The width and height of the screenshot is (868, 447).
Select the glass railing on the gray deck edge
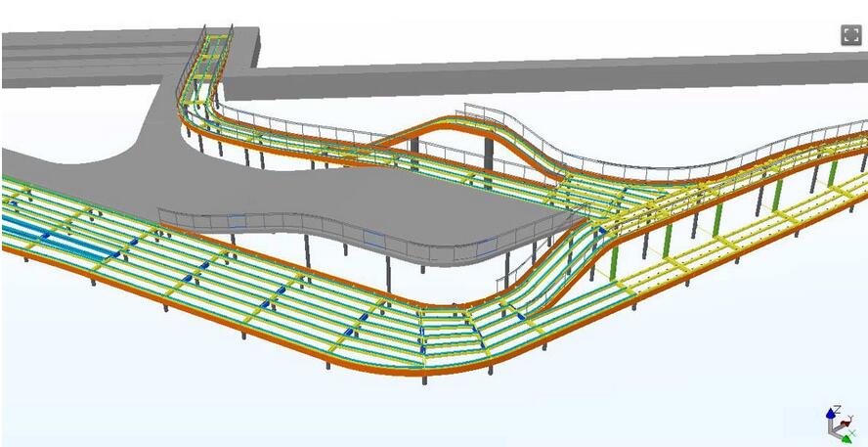click(x=293, y=229)
